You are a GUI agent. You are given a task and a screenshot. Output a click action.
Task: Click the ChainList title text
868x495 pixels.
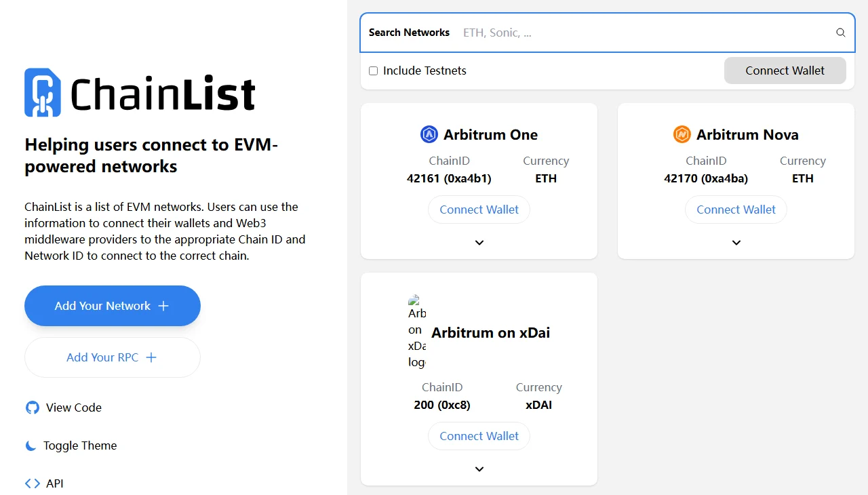(163, 94)
